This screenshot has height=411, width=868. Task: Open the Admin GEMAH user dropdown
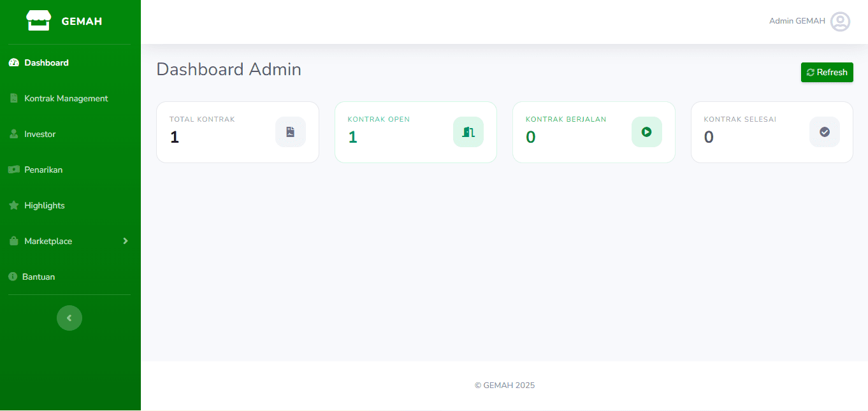797,21
